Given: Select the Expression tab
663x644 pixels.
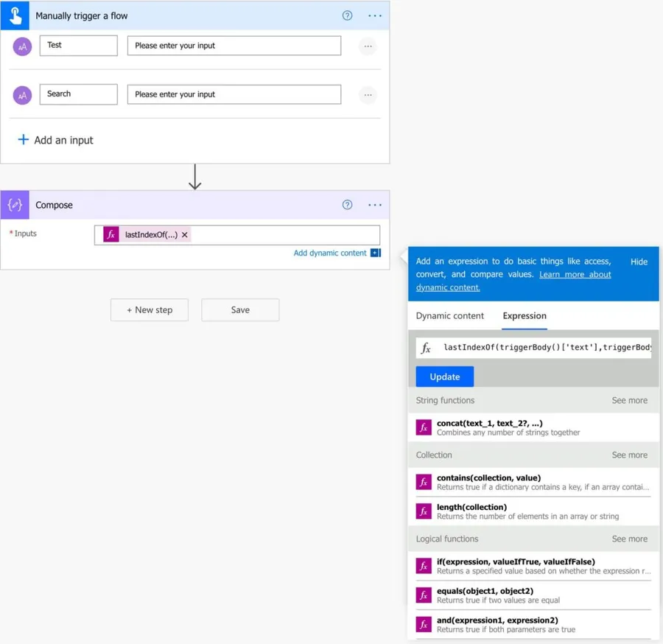Looking at the screenshot, I should point(524,316).
